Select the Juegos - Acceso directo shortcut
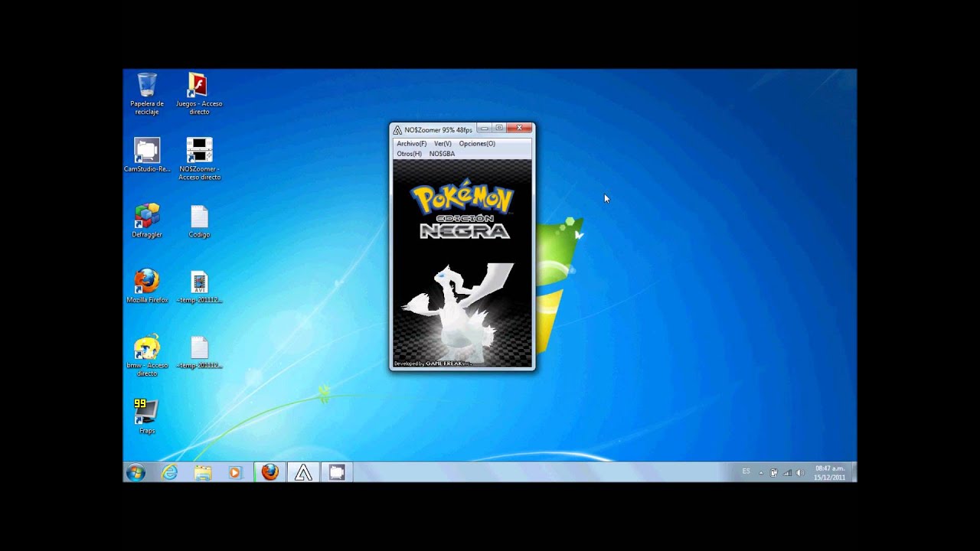 tap(199, 93)
